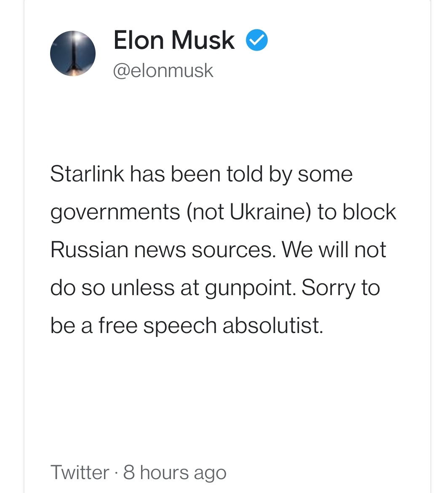Screen dimensions: 448x493
Task: Open the "Elon Musk" display name
Action: click(x=174, y=40)
